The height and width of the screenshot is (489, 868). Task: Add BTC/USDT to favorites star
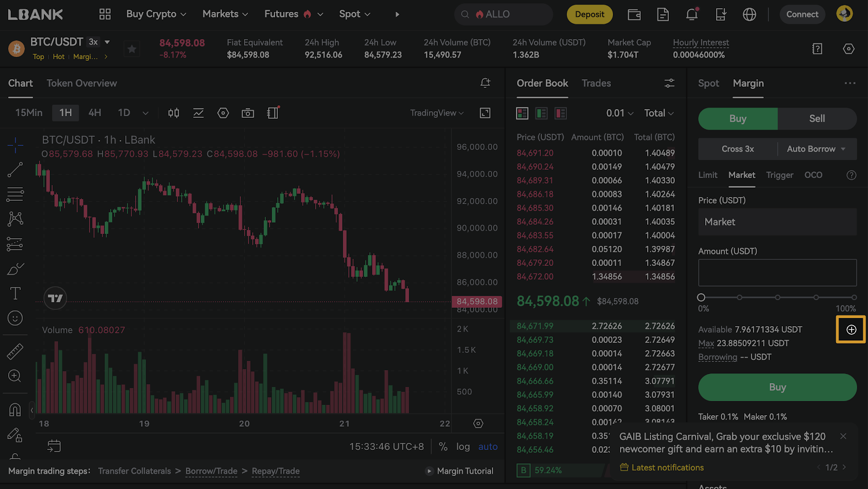[x=132, y=49]
